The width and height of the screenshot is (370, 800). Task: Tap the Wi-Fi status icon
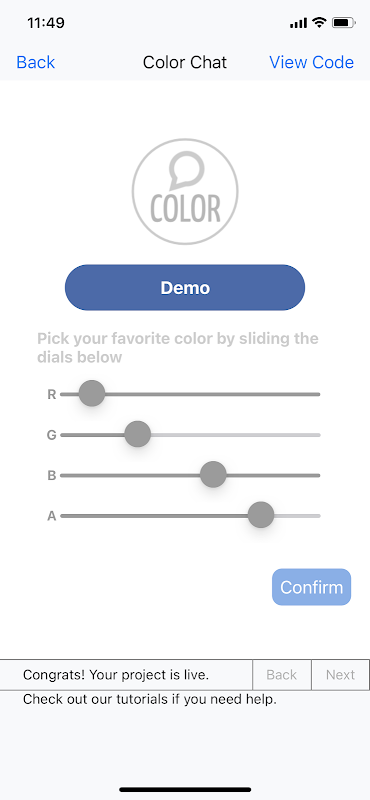pyautogui.click(x=319, y=22)
